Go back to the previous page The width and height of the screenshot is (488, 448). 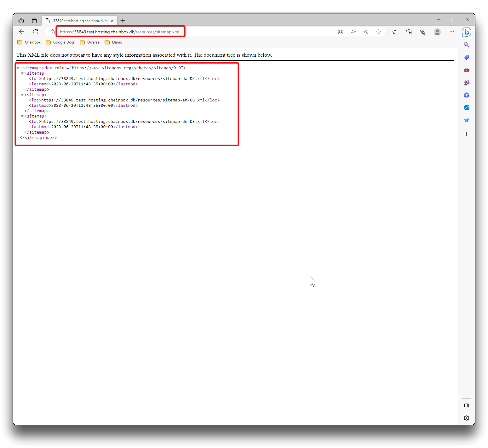point(22,32)
